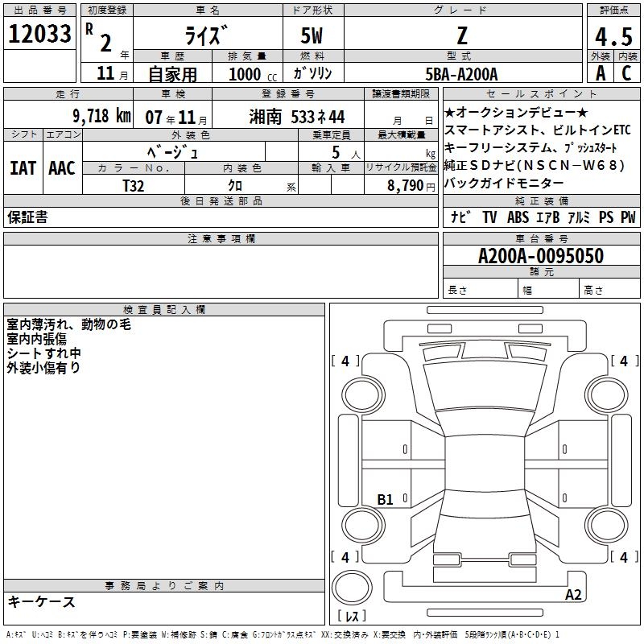Select the 事務局よりご案内 header
This screenshot has width=644, height=644.
coord(164,586)
